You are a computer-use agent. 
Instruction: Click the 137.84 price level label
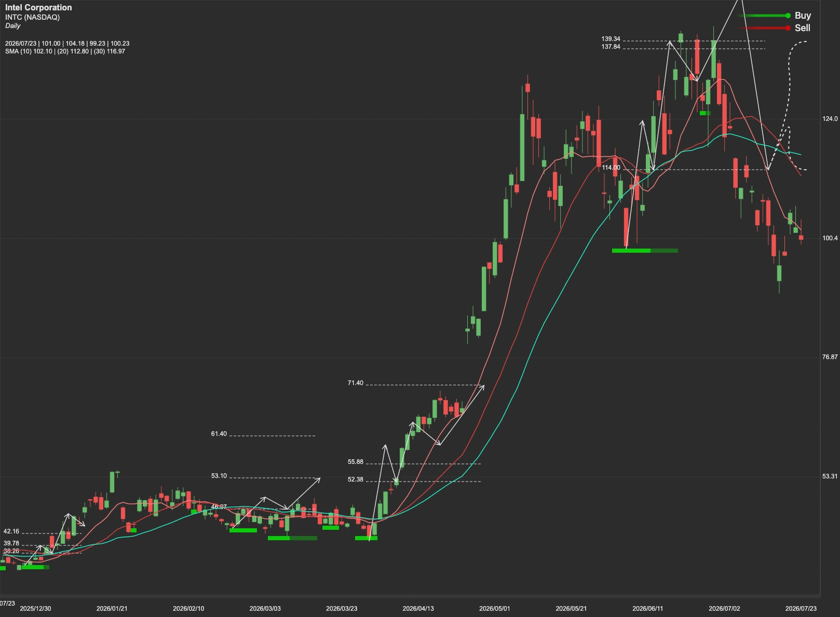pyautogui.click(x=611, y=47)
